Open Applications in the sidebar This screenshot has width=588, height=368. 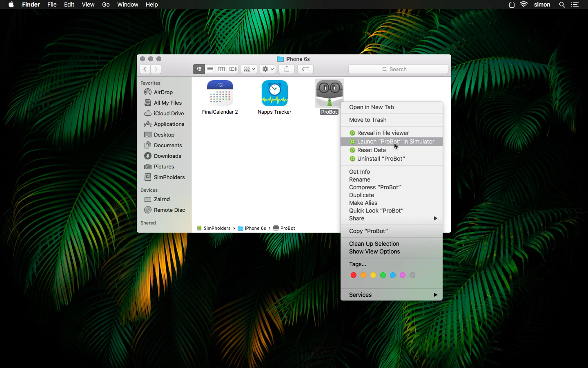click(164, 124)
